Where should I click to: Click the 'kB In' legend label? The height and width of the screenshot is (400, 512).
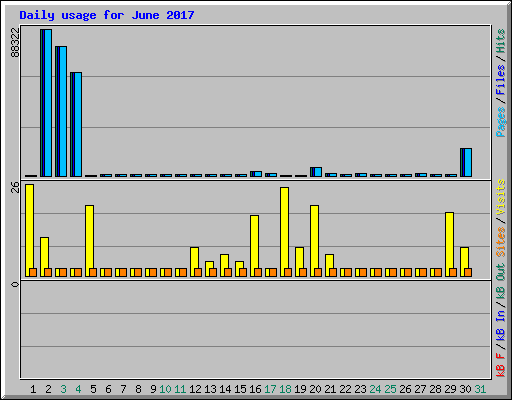click(500, 325)
